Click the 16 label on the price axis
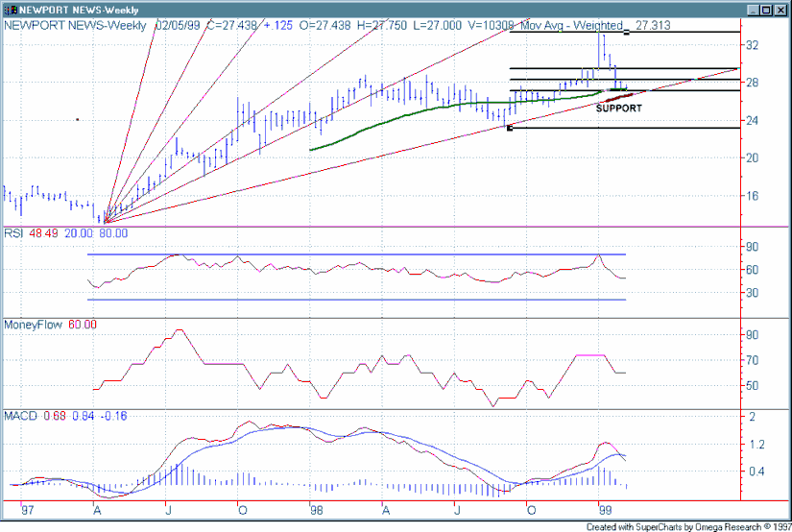The image size is (792, 532). [x=752, y=196]
